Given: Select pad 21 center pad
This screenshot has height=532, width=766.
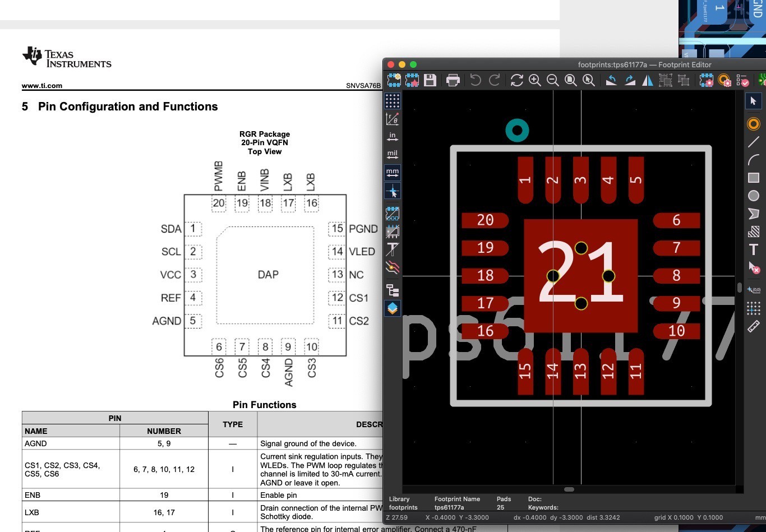Looking at the screenshot, I should click(581, 275).
